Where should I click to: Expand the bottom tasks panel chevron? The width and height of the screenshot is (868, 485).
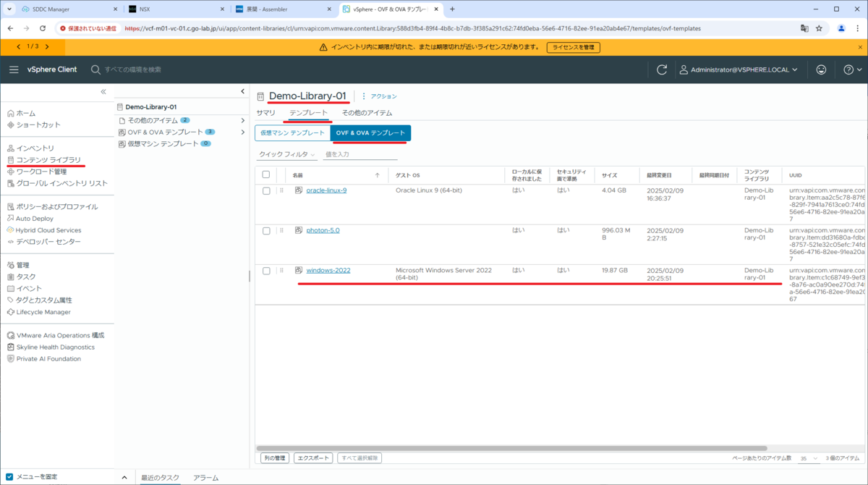pyautogui.click(x=124, y=477)
